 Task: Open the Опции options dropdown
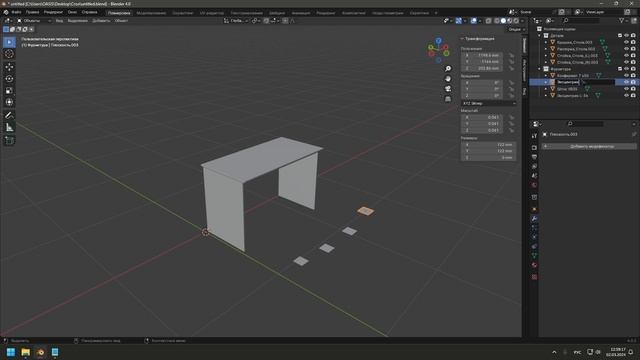tap(516, 29)
